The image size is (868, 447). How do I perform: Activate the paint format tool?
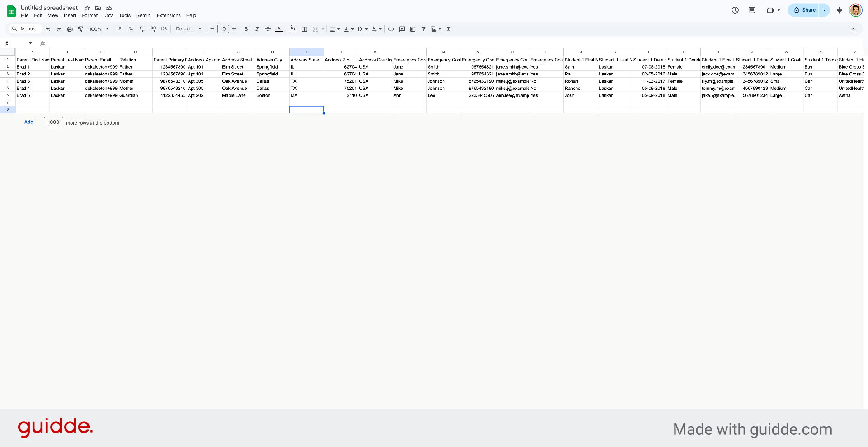(x=80, y=29)
